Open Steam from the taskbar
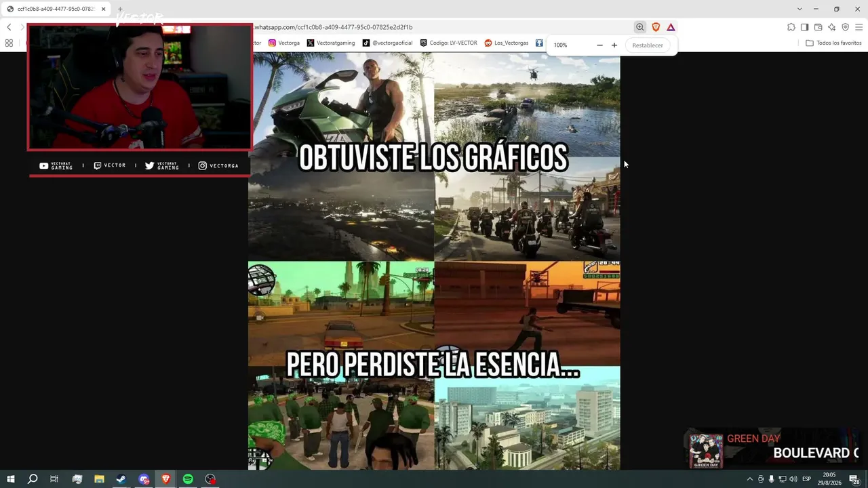Screen dimensions: 868x488 point(121,479)
